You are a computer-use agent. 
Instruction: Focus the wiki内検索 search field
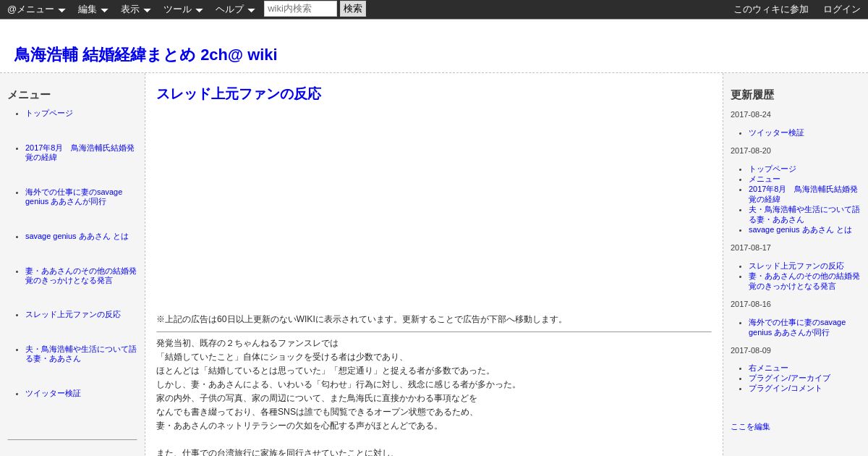300,9
